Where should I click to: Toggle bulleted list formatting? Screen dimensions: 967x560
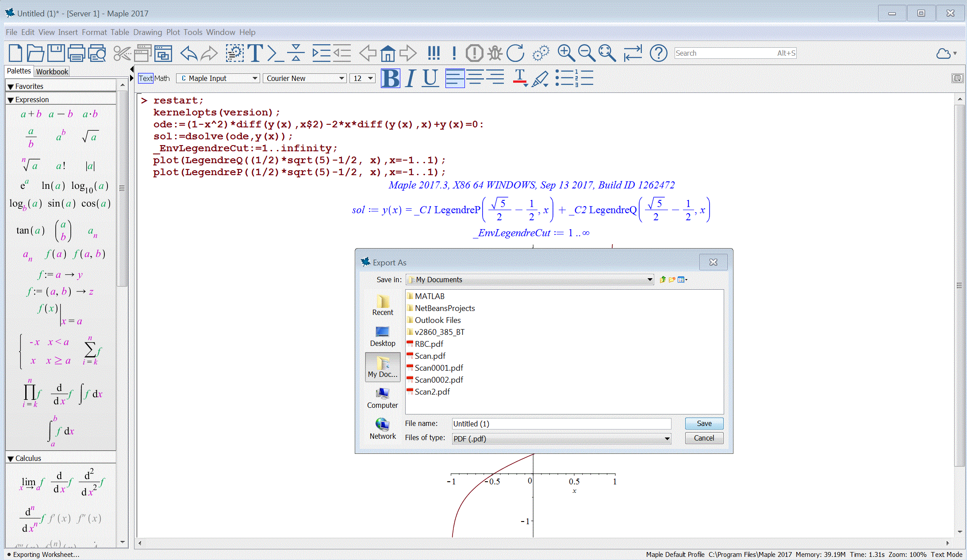click(x=564, y=78)
